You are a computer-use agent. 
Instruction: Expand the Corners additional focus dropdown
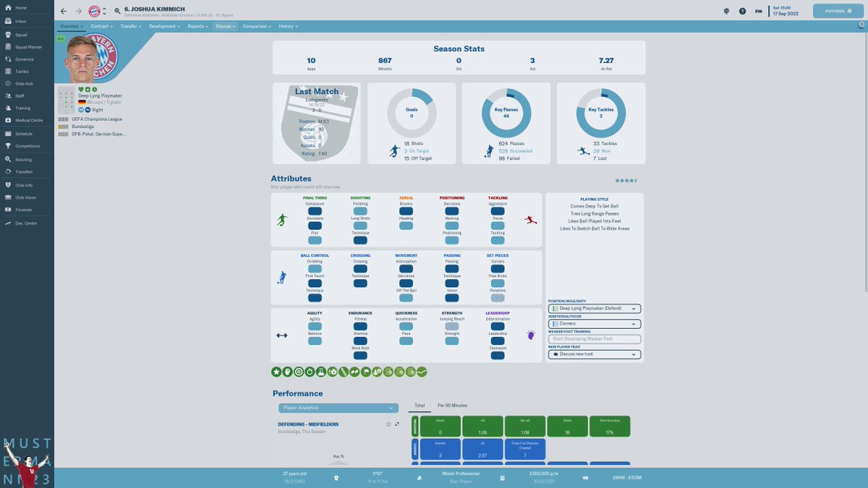[594, 324]
